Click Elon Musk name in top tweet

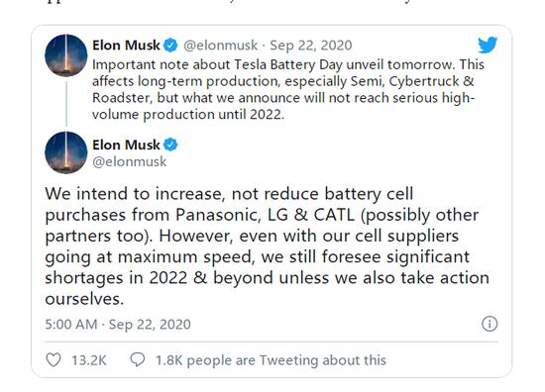(126, 46)
